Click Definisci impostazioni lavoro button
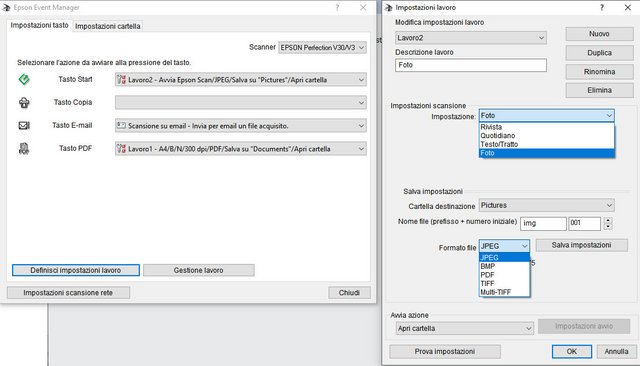 pyautogui.click(x=76, y=270)
